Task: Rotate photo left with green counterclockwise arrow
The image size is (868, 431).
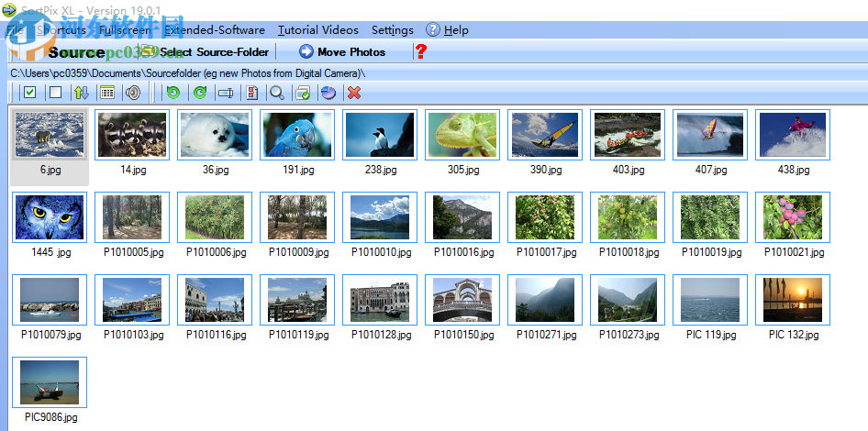Action: [173, 93]
